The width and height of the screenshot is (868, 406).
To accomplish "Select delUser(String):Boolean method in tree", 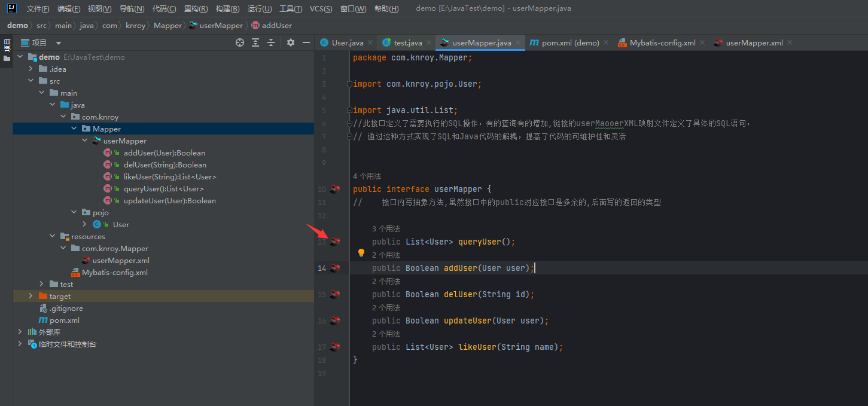I will pyautogui.click(x=165, y=165).
